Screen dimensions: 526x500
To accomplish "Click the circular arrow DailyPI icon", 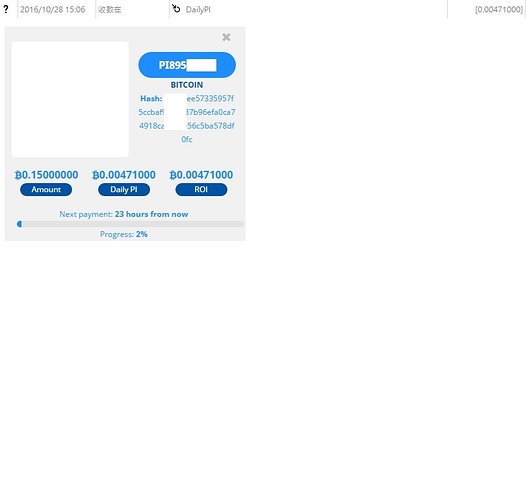I will point(176,9).
